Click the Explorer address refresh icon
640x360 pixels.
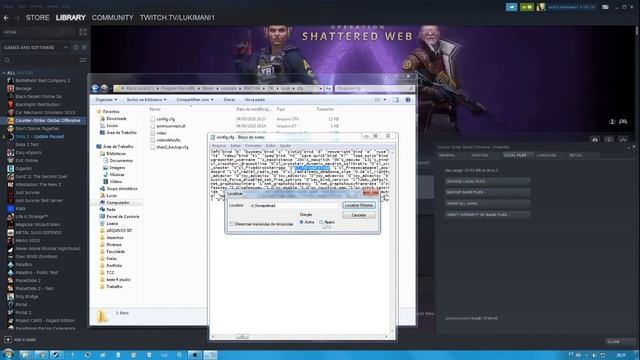tap(328, 88)
